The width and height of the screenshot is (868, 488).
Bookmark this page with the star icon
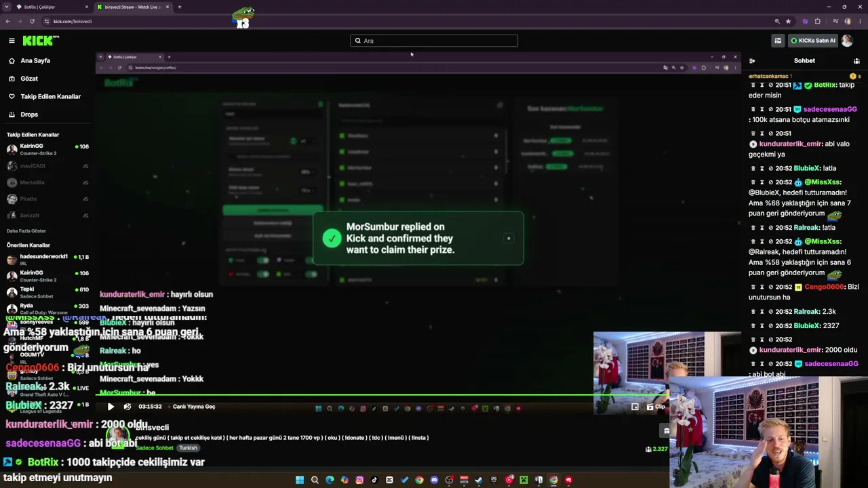788,21
